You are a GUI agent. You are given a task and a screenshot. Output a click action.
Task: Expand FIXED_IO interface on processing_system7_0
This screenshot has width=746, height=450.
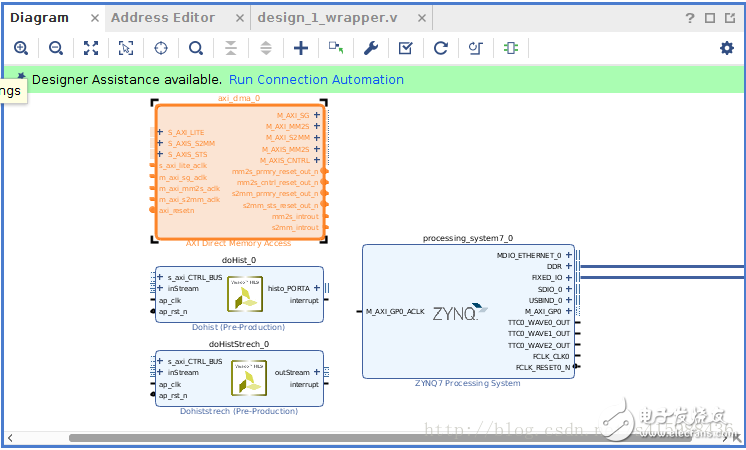click(x=569, y=277)
